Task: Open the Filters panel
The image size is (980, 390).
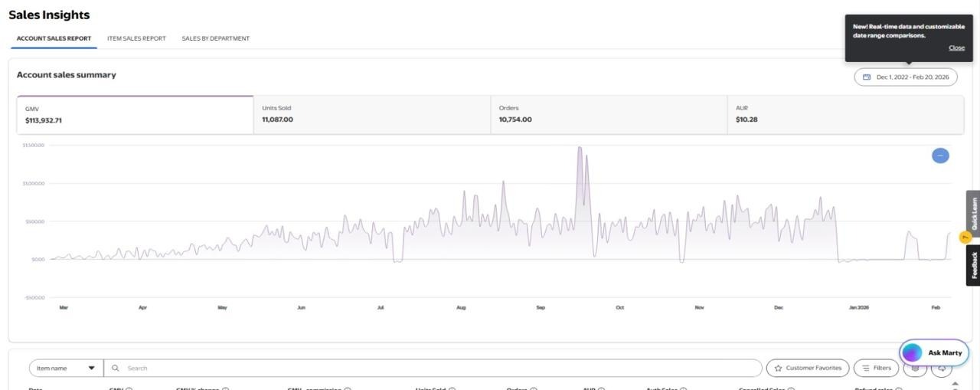Action: tap(877, 369)
